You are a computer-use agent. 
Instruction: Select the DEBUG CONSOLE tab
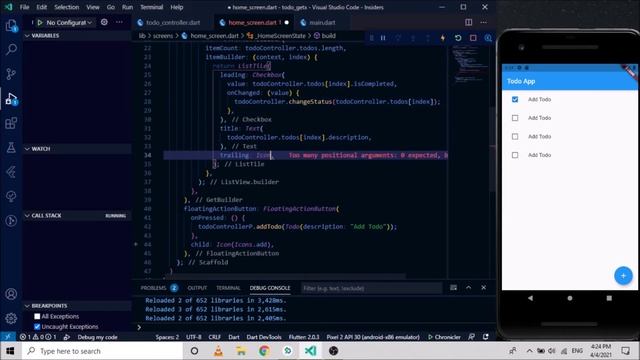pos(270,288)
